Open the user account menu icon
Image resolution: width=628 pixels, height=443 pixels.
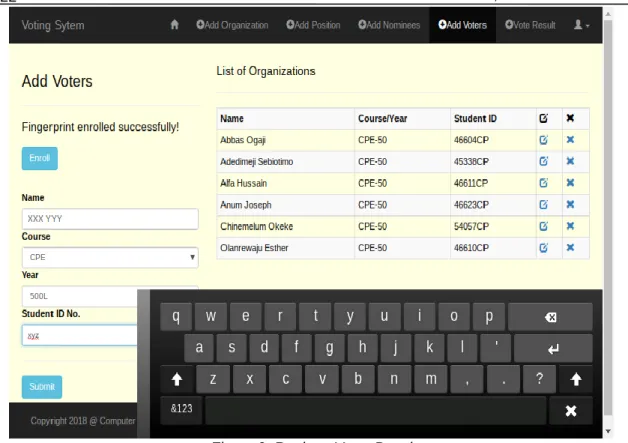(x=582, y=25)
